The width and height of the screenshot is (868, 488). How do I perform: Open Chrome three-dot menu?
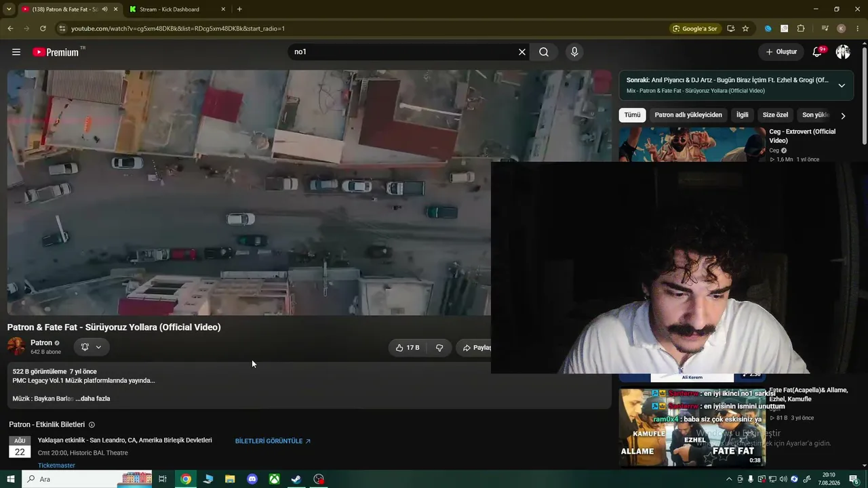(858, 28)
